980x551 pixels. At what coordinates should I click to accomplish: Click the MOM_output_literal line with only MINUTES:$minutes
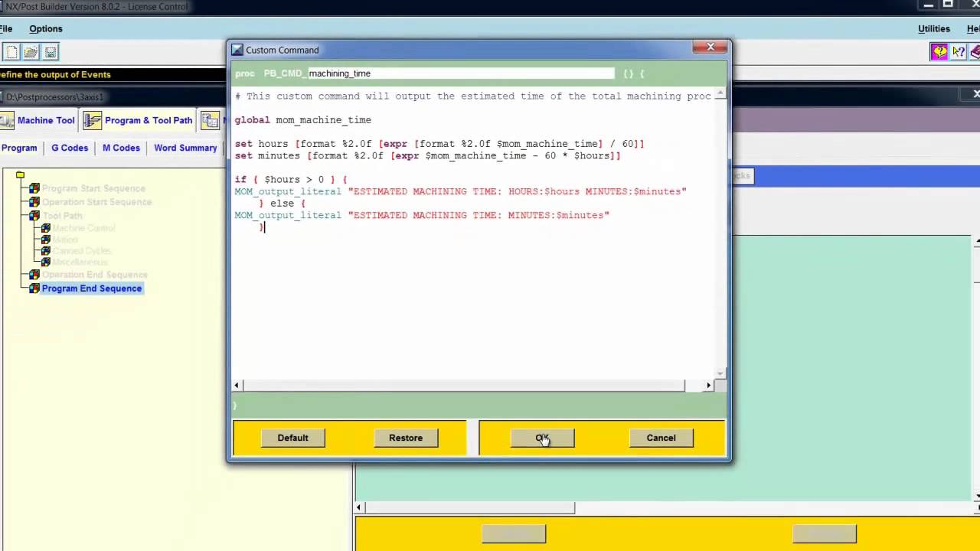pos(422,215)
